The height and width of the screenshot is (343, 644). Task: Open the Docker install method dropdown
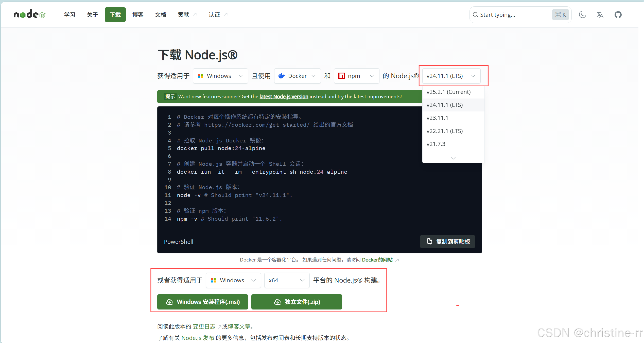point(297,76)
